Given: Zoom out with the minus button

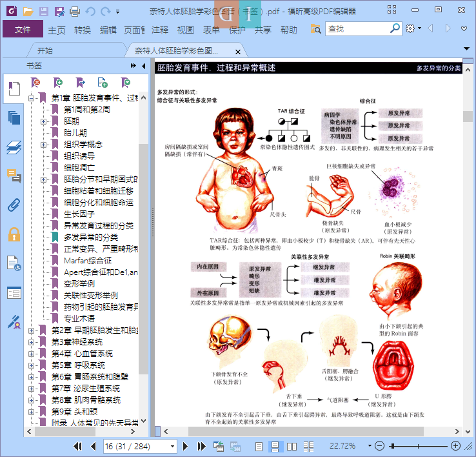Looking at the screenshot, I should coord(379,446).
